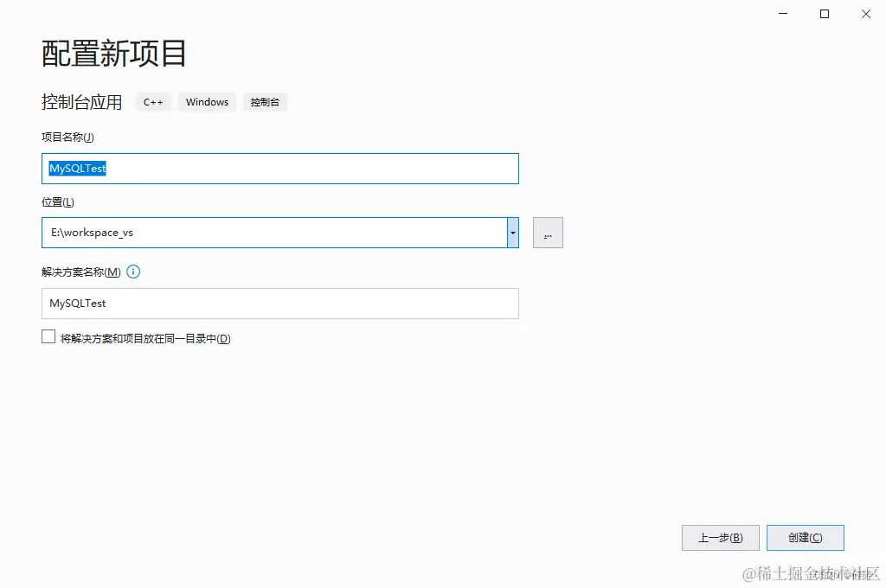
Task: Open the 位置 location history dropdown
Action: pyautogui.click(x=511, y=232)
